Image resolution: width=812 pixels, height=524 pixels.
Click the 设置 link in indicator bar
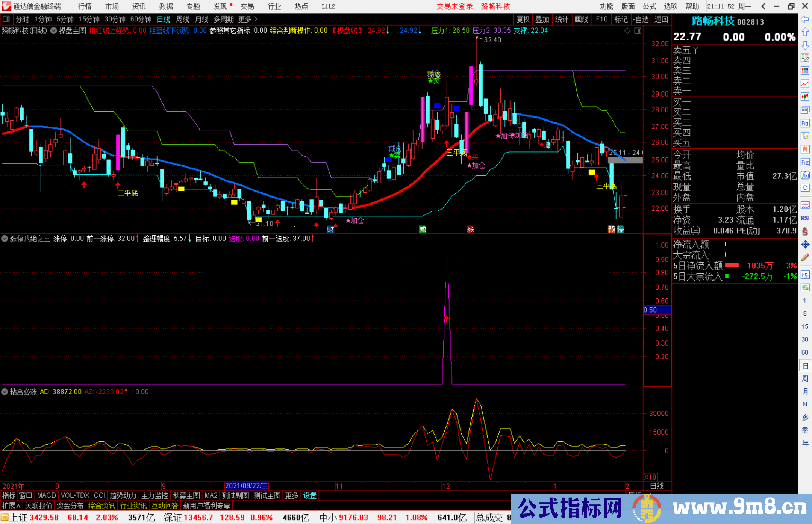(x=310, y=495)
